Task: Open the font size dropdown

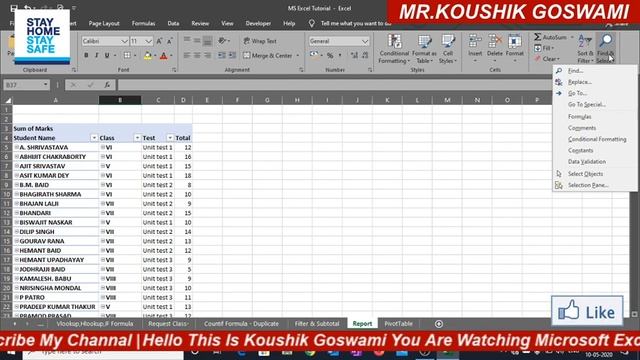Action: point(149,41)
